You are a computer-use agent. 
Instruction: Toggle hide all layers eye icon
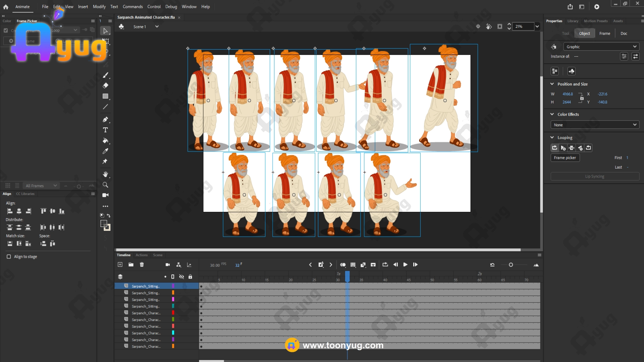[x=181, y=277]
